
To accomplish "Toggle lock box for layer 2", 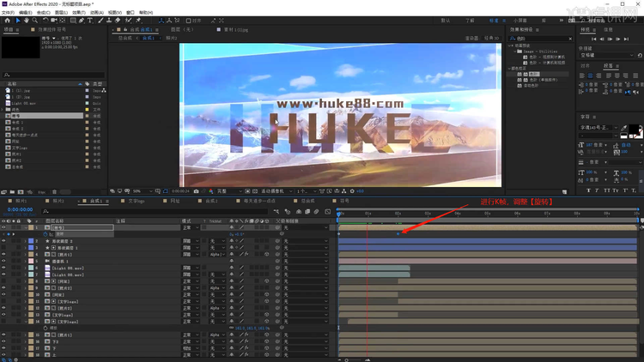I will pos(19,241).
